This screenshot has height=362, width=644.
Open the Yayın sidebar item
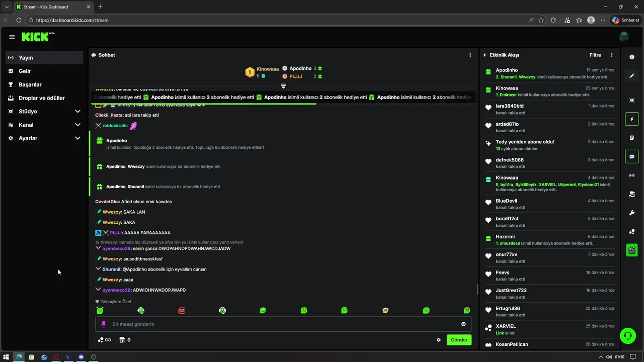tap(44, 58)
